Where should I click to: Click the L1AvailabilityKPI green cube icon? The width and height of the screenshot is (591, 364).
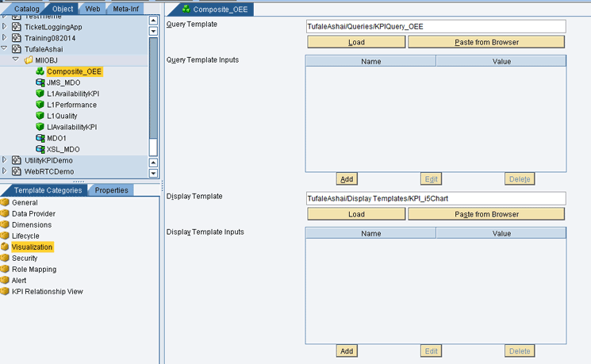[40, 94]
